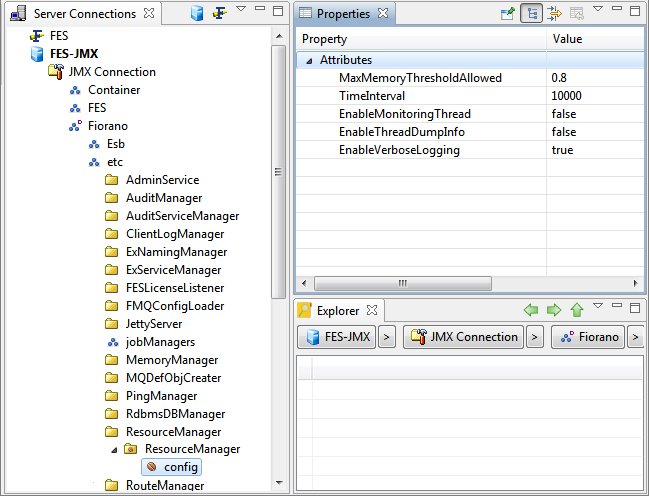Image resolution: width=649 pixels, height=496 pixels.
Task: Open the dropdown arrow after Fiorano breadcrumb
Action: point(635,337)
